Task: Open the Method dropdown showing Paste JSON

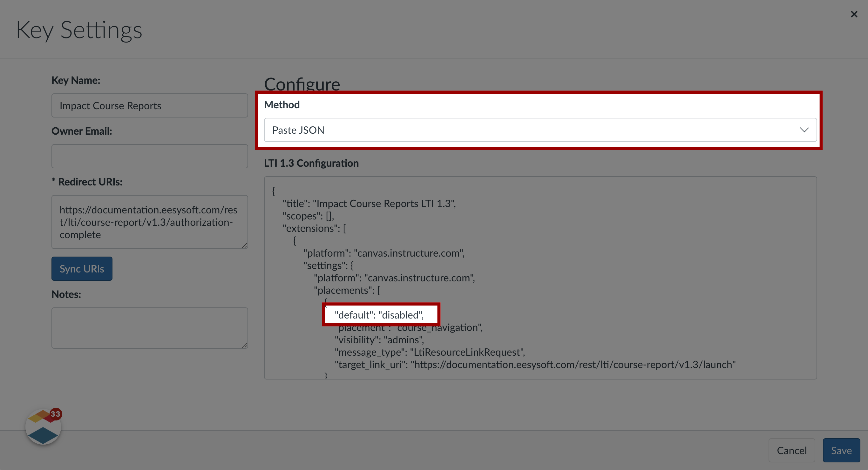Action: click(x=540, y=130)
